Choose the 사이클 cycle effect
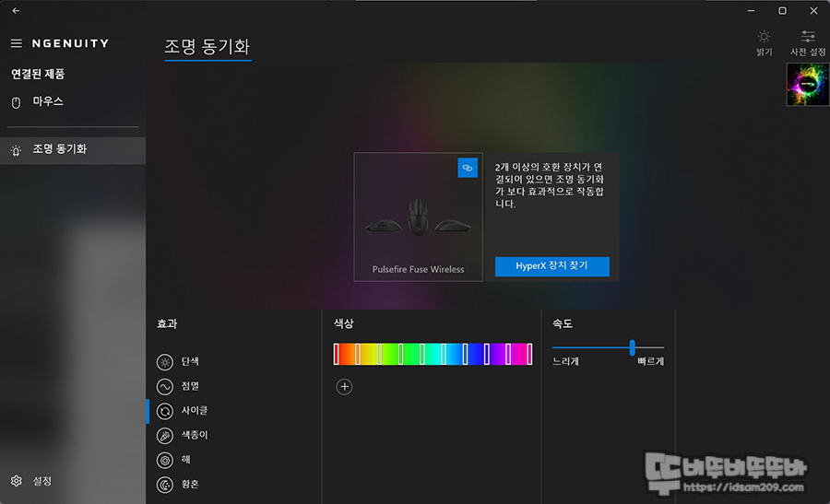Viewport: 830px width, 504px height. tap(182, 411)
